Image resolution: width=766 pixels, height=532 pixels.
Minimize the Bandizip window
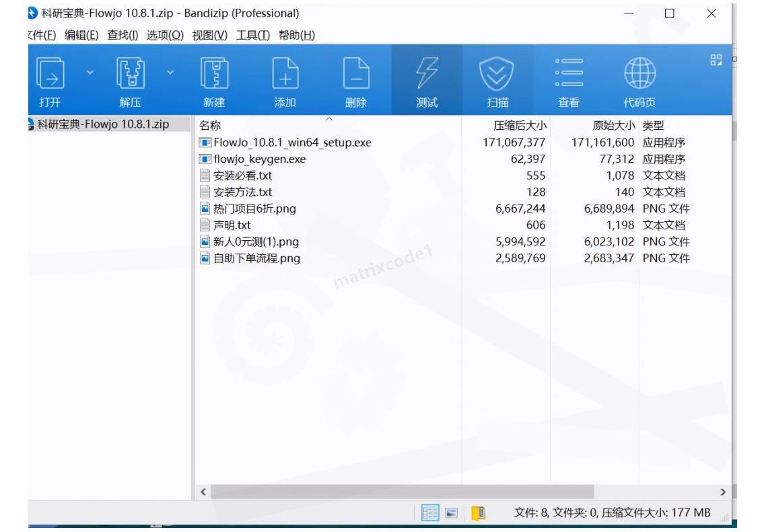pos(629,13)
